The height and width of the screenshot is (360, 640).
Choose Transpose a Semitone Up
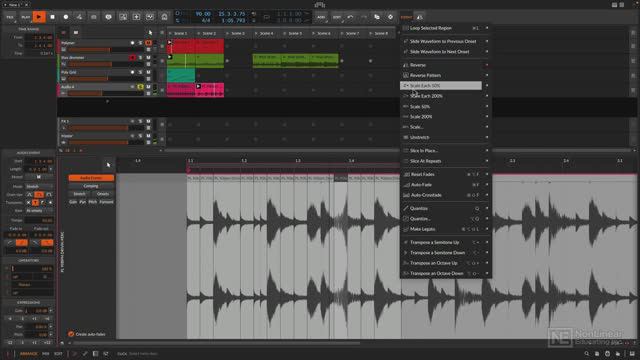pyautogui.click(x=446, y=242)
